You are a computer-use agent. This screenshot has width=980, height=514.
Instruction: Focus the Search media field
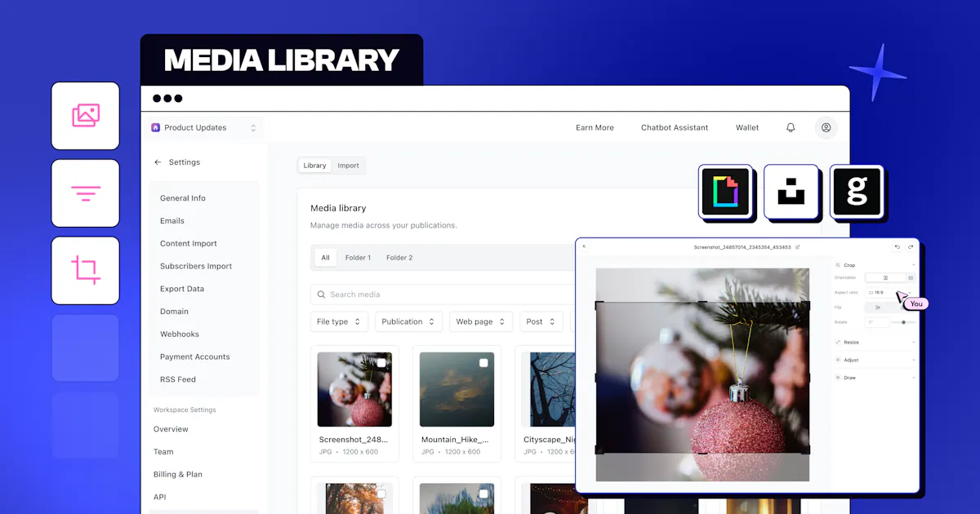point(441,295)
